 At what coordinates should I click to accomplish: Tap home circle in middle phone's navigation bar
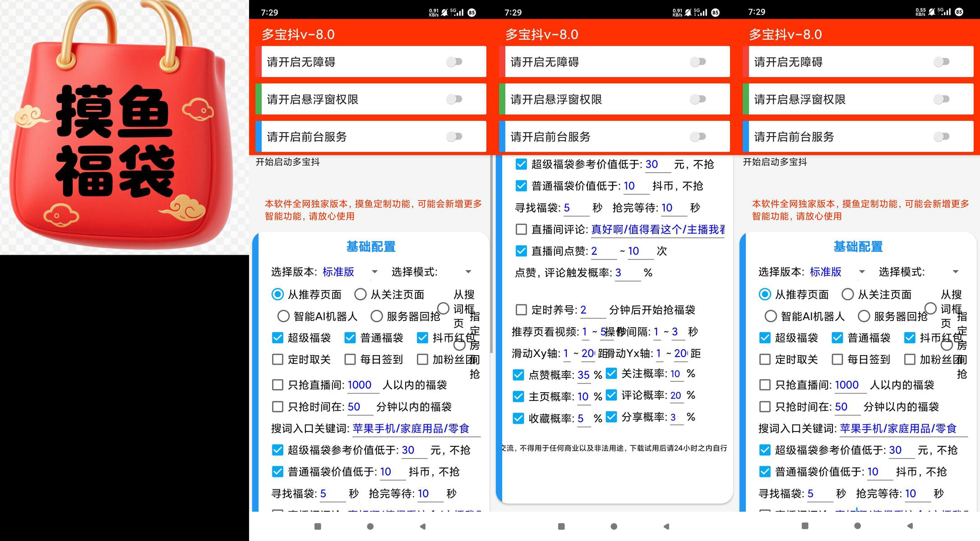pos(614,526)
